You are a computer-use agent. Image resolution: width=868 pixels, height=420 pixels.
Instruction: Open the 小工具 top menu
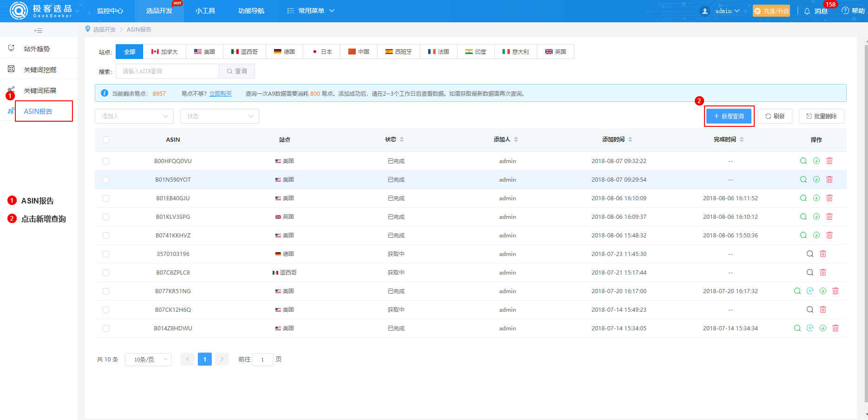pos(205,11)
